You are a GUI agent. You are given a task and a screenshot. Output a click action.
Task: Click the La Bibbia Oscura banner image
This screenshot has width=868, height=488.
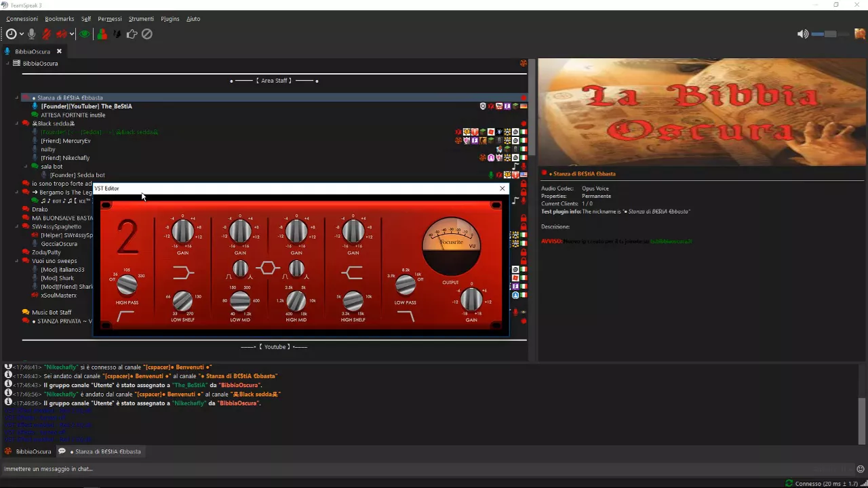pos(703,112)
